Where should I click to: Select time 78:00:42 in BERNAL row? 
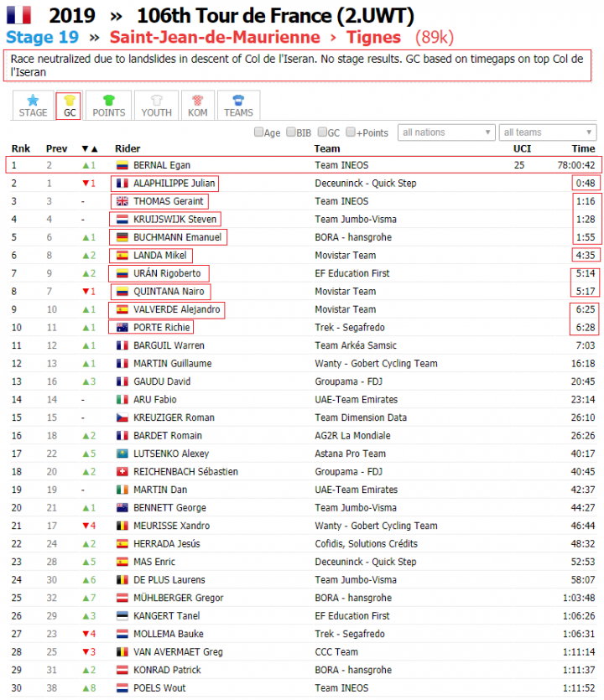[575, 165]
